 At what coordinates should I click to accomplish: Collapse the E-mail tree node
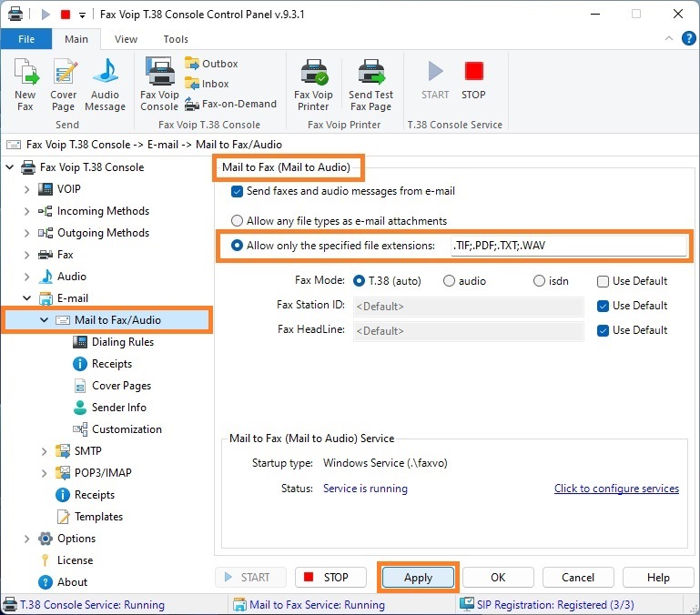(26, 298)
